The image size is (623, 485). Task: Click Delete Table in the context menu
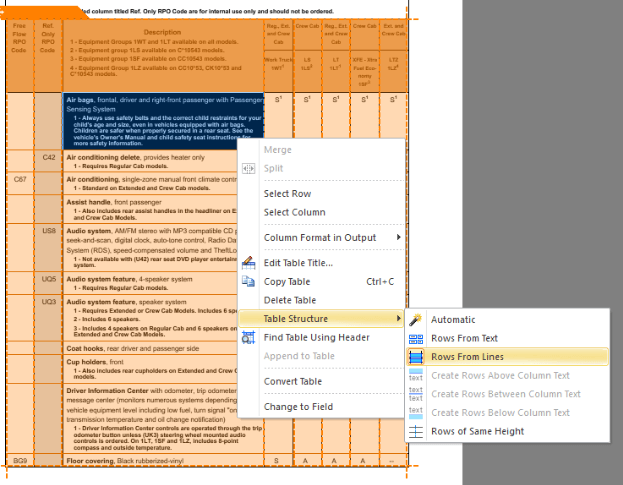(x=289, y=300)
